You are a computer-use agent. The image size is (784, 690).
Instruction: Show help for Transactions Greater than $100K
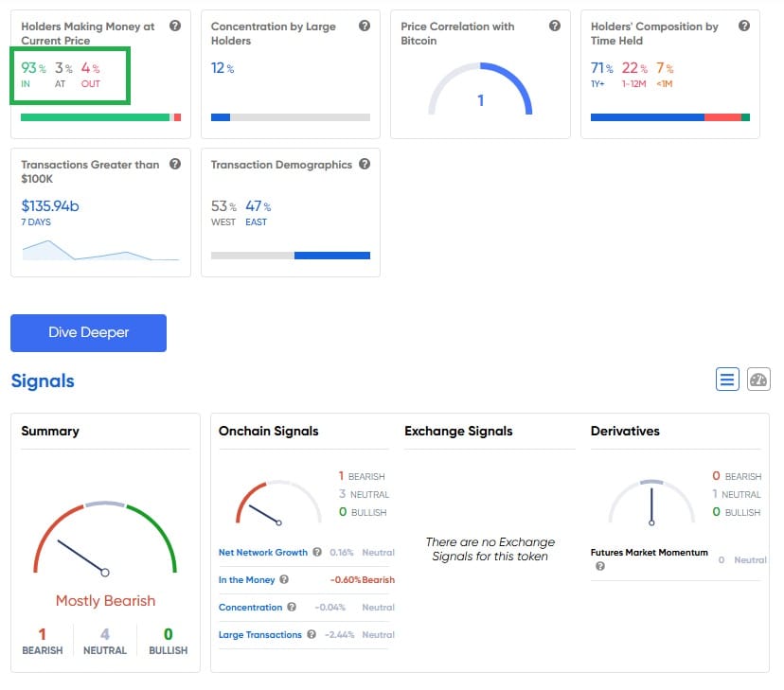point(175,165)
